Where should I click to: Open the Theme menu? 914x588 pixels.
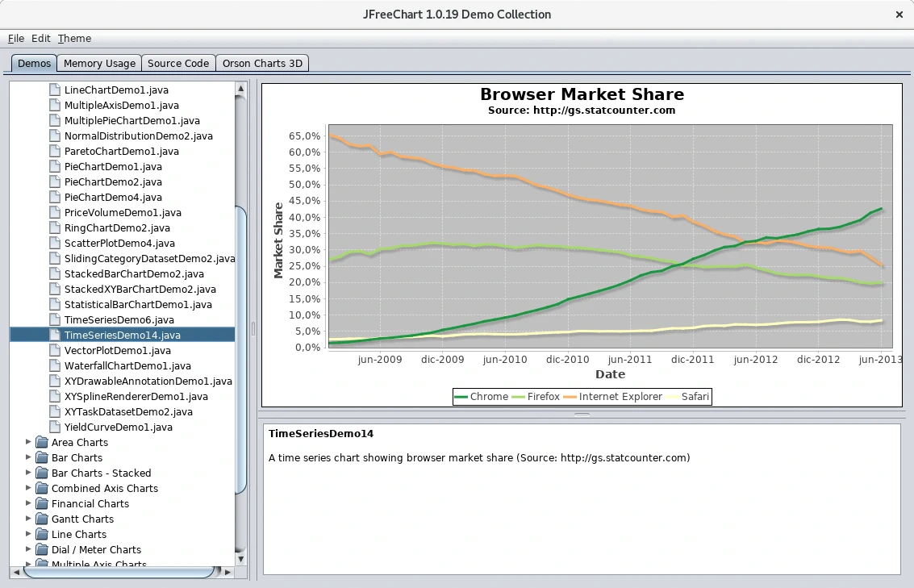pyautogui.click(x=74, y=38)
